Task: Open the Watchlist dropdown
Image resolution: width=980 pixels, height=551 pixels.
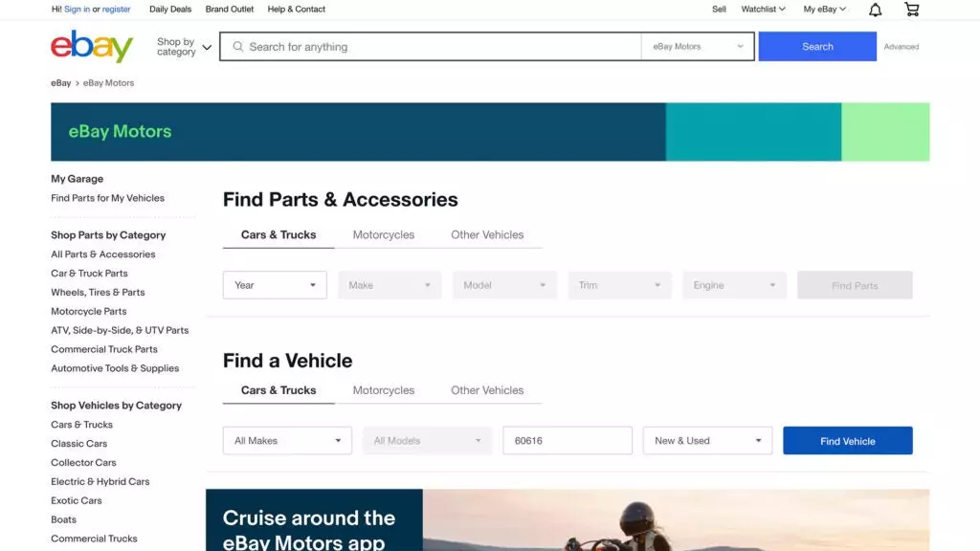Action: point(763,10)
